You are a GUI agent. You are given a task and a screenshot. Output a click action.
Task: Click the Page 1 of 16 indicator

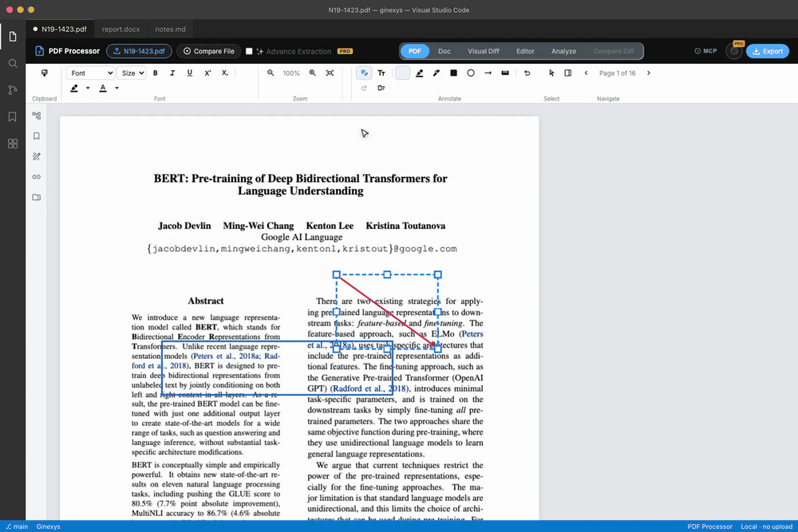(618, 73)
